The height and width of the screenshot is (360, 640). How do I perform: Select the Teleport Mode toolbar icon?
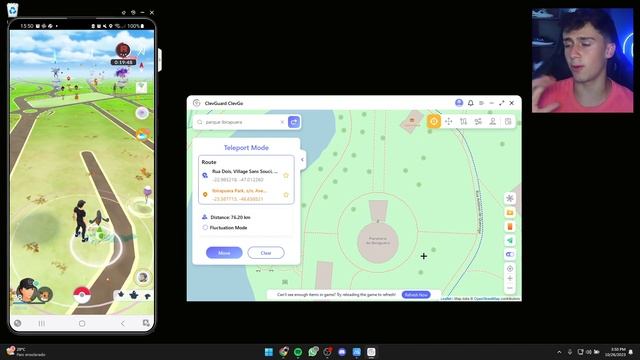434,121
